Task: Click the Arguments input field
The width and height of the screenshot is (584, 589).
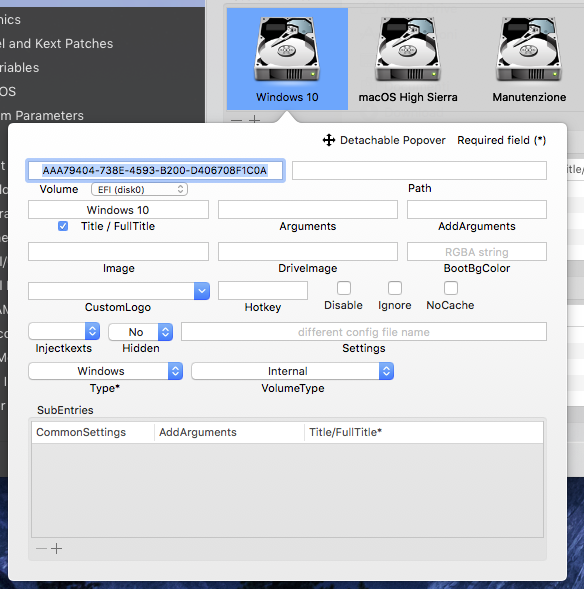Action: 308,210
